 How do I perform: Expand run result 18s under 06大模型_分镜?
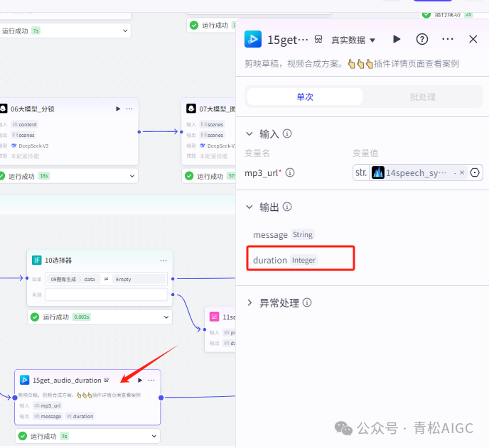pyautogui.click(x=132, y=176)
